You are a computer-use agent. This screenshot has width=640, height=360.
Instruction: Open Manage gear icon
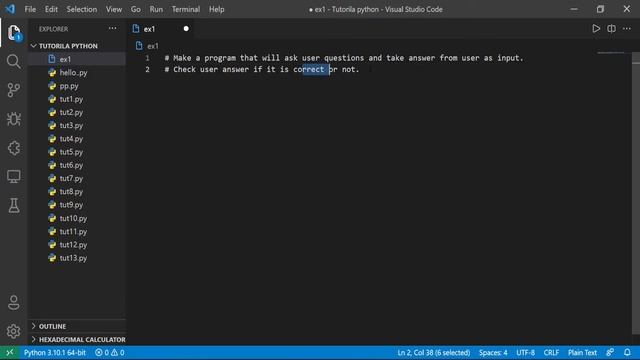(13, 331)
